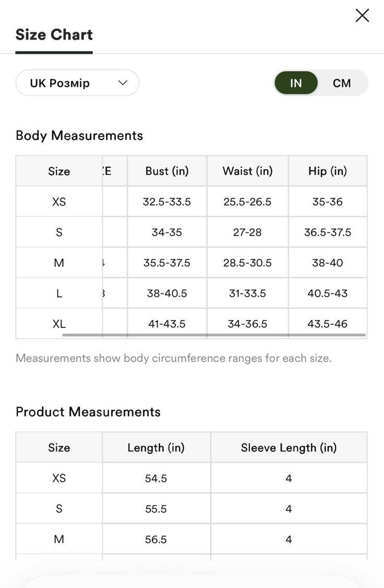Viewport: 384px width, 588px height.
Task: Click the XL bust value 41-43.5
Action: pos(167,324)
